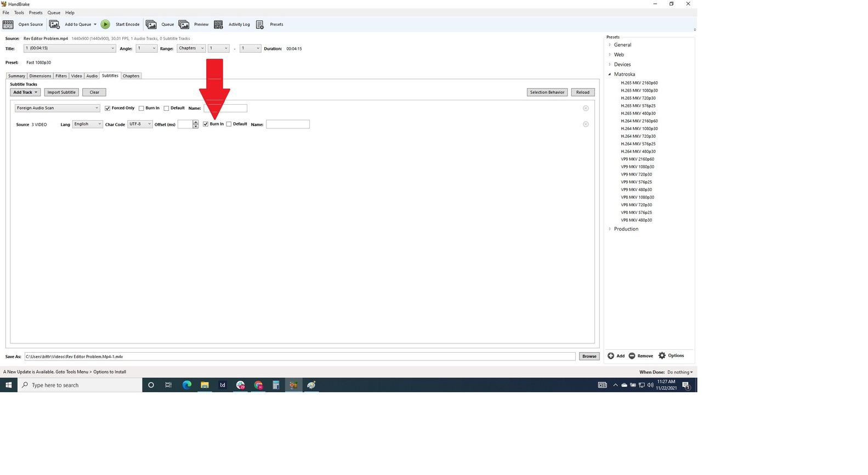Expand the General presets group
The width and height of the screenshot is (868, 475).
[x=610, y=45]
